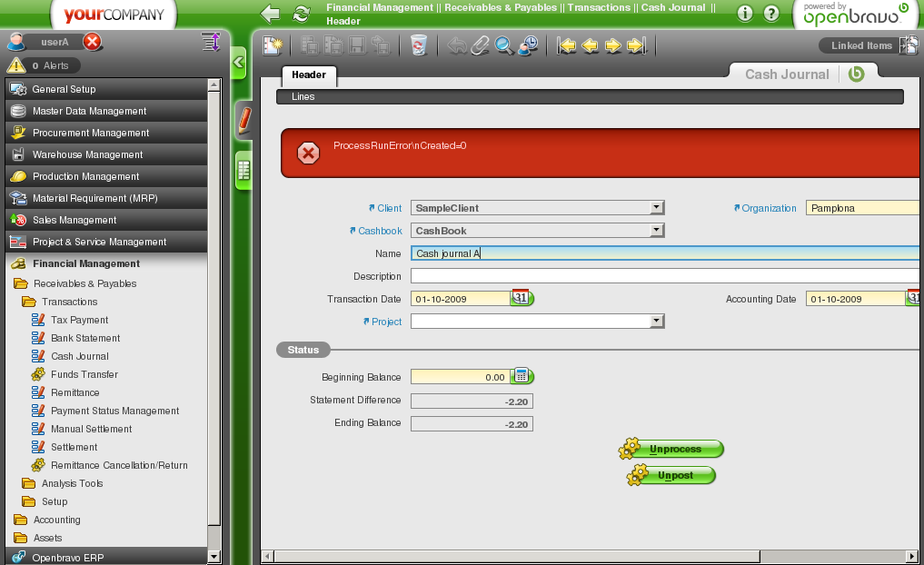Switch to the grid view side tab
This screenshot has height=565, width=924.
(x=243, y=170)
